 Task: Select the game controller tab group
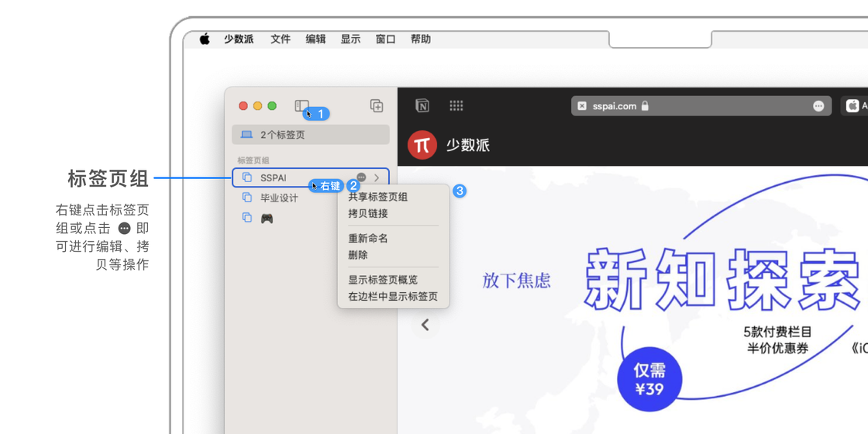pyautogui.click(x=267, y=219)
